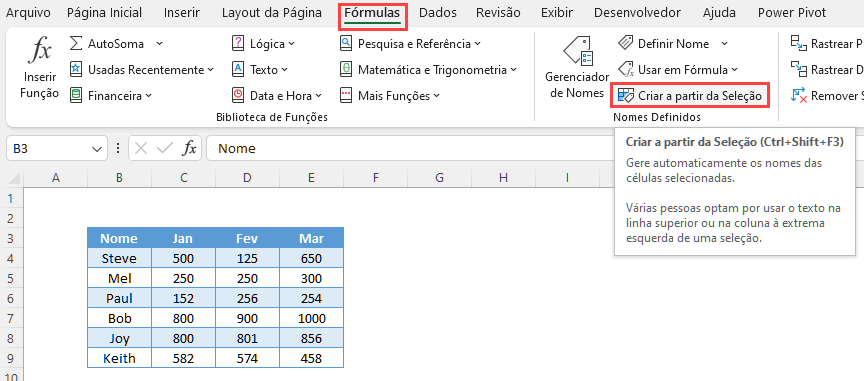Viewport: 864px width, 381px height.
Task: Click the Mais Funções icon
Action: click(x=346, y=95)
